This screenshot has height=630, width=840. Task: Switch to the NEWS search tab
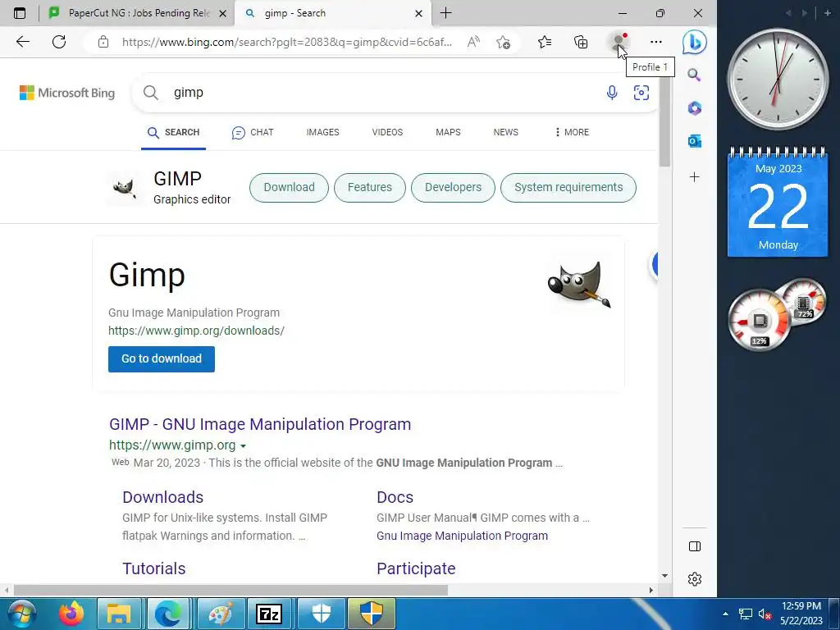pyautogui.click(x=505, y=132)
